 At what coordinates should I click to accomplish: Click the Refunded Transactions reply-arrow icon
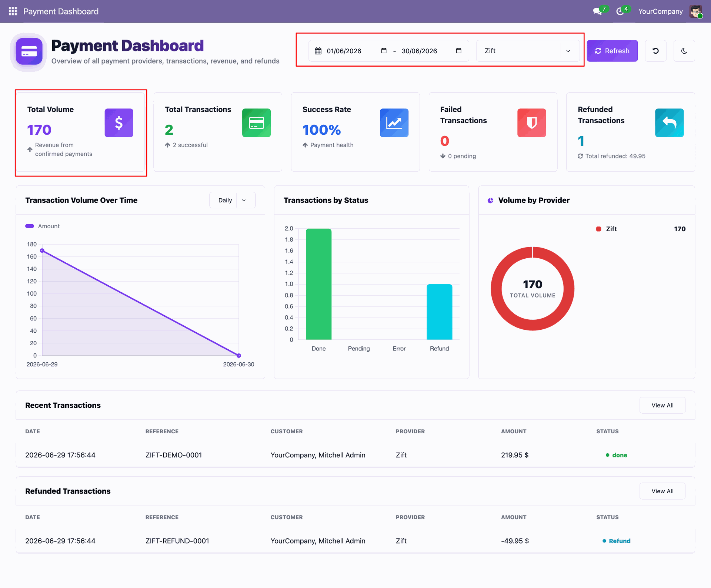pos(669,123)
